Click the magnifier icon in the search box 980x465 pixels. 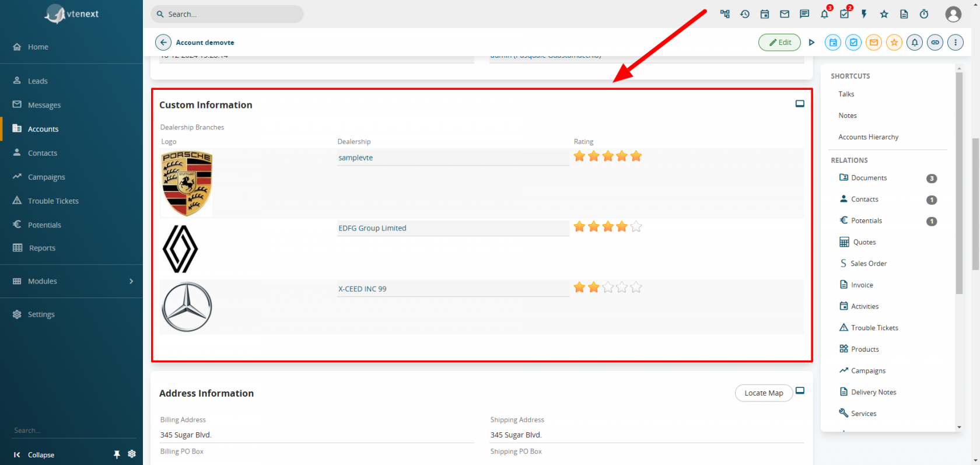[160, 14]
